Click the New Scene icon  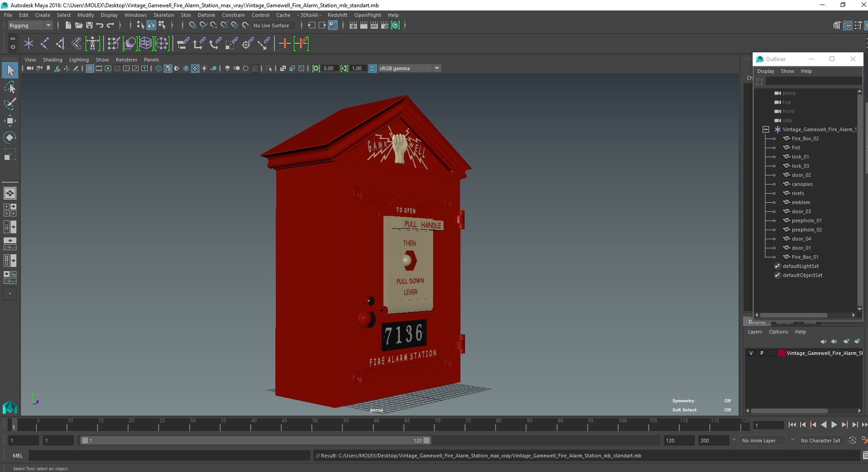(68, 26)
